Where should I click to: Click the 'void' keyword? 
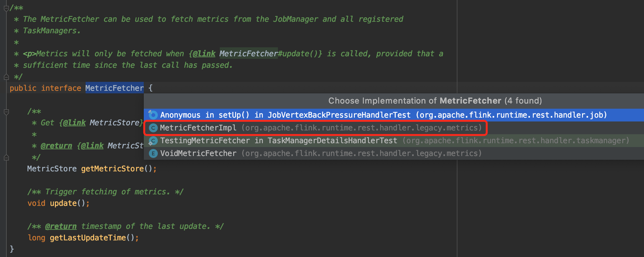(36, 203)
